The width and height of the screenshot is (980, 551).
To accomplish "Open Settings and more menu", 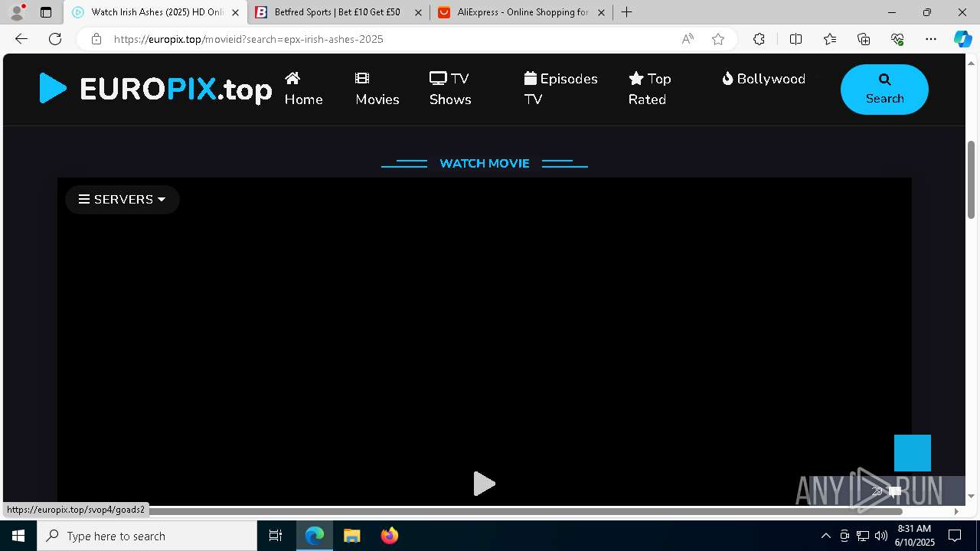I will pyautogui.click(x=931, y=39).
